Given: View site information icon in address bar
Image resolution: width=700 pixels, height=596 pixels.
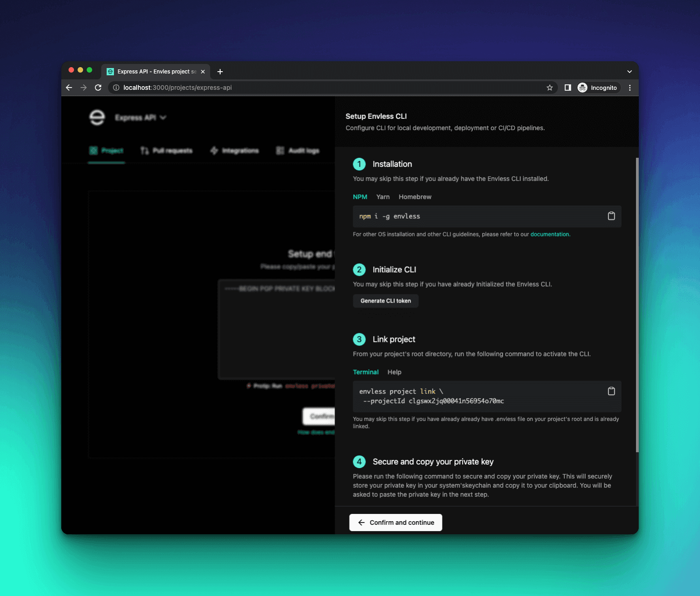Looking at the screenshot, I should (116, 88).
